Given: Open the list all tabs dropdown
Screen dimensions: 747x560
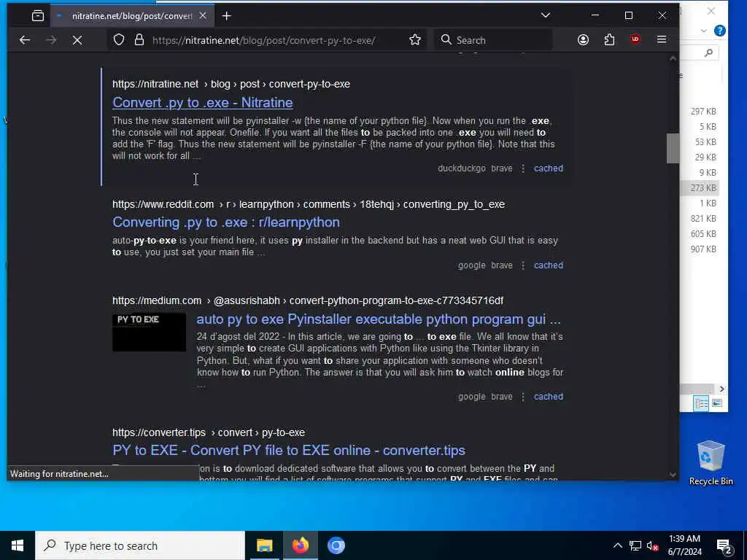Looking at the screenshot, I should (x=546, y=15).
